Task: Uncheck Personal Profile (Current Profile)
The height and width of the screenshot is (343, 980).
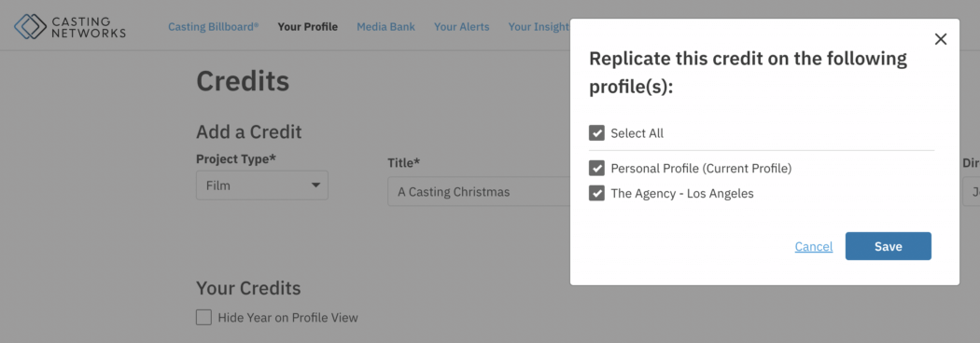Action: click(597, 169)
